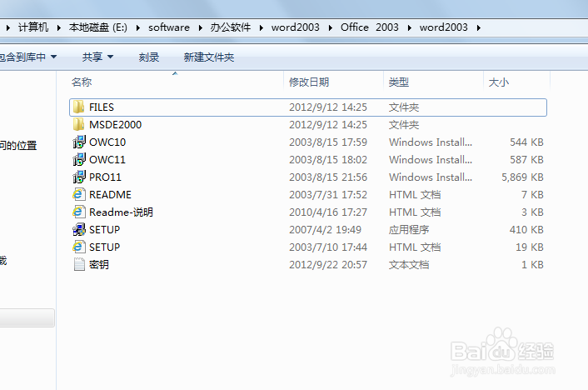Go to software breadcrumb folder
The width and height of the screenshot is (588, 390).
tap(169, 27)
